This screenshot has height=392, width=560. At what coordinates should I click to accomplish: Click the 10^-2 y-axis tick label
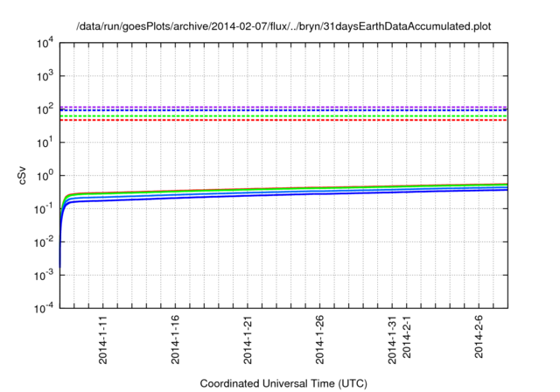pos(45,241)
